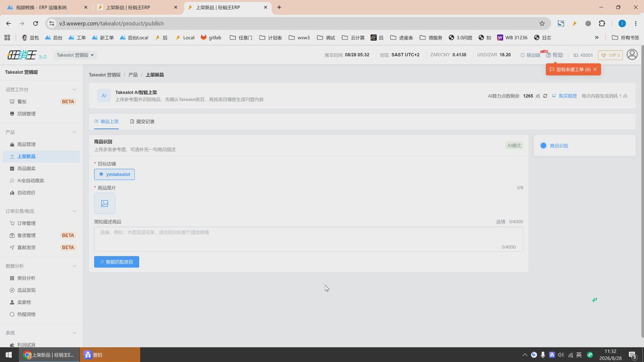Collapse the 产品 sidebar section

tap(74, 132)
